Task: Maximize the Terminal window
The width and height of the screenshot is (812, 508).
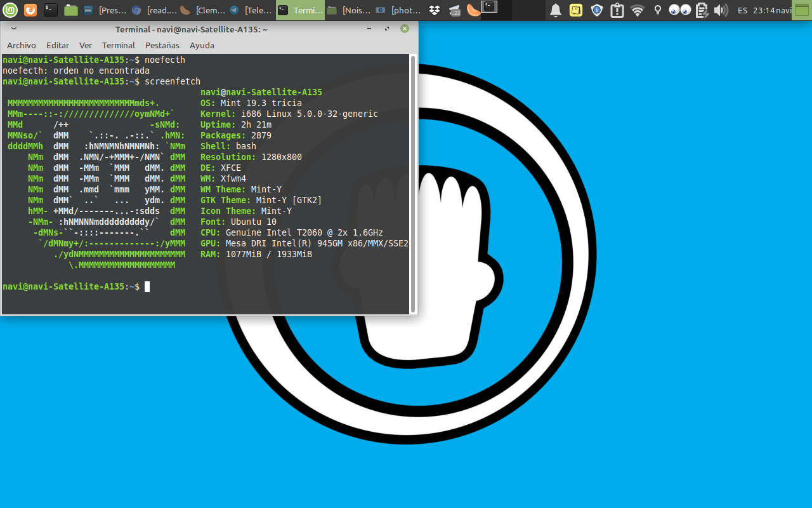Action: 387,29
